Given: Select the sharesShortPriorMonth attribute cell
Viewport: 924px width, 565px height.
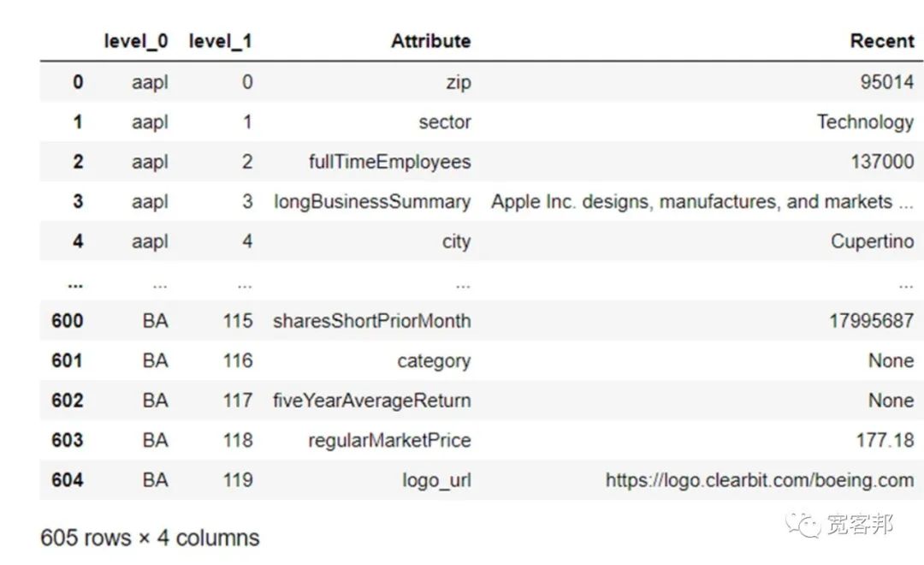Looking at the screenshot, I should click(372, 321).
